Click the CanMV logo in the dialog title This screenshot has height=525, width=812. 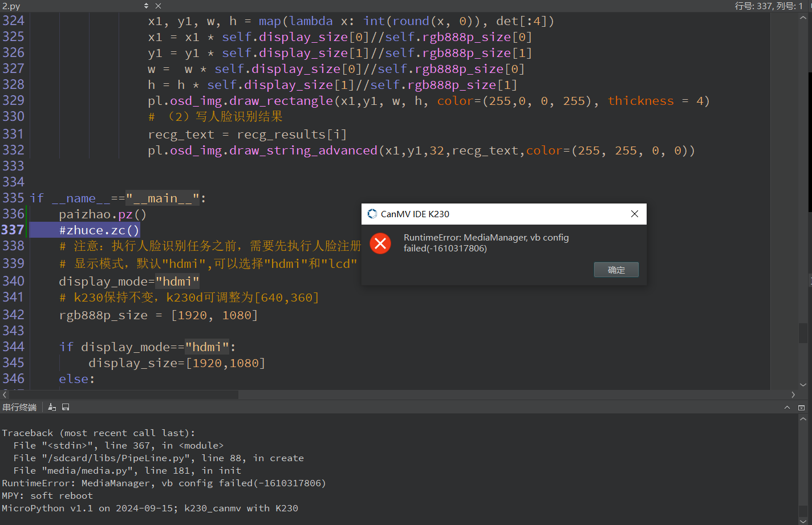[x=372, y=214]
